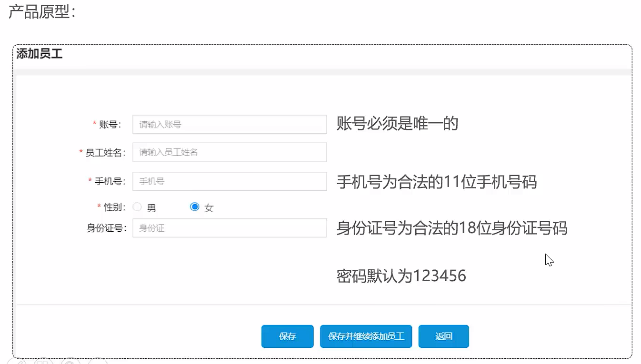Click the 返回 button

point(443,336)
